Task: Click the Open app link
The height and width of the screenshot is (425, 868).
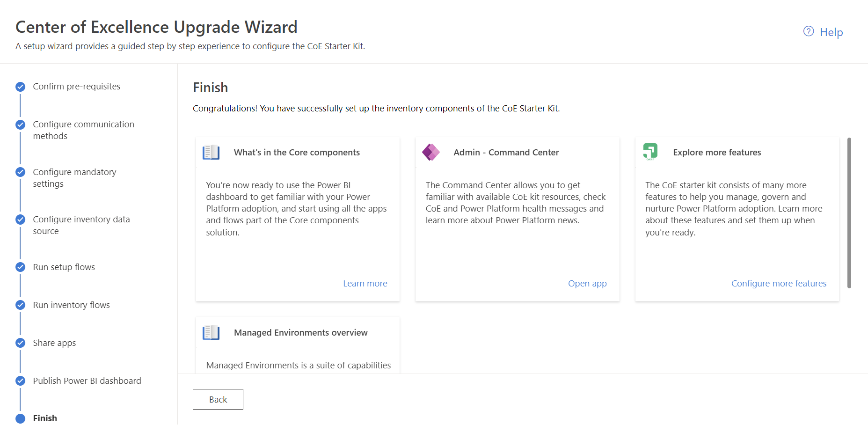Action: pos(587,284)
